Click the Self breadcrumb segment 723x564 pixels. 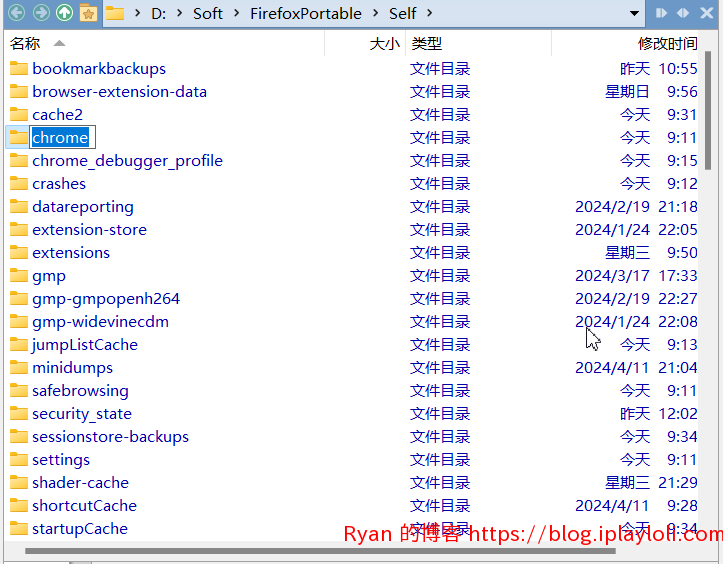point(403,13)
